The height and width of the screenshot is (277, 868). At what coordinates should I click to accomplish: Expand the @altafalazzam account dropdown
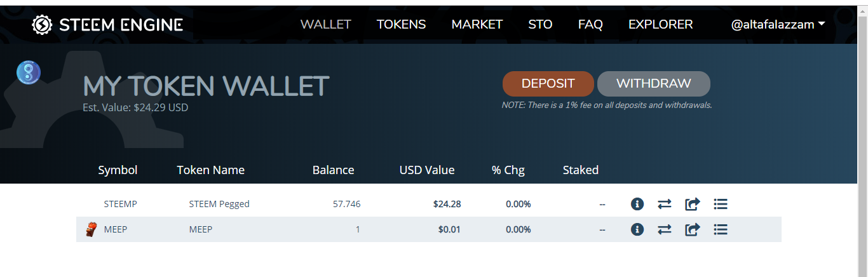coord(778,25)
